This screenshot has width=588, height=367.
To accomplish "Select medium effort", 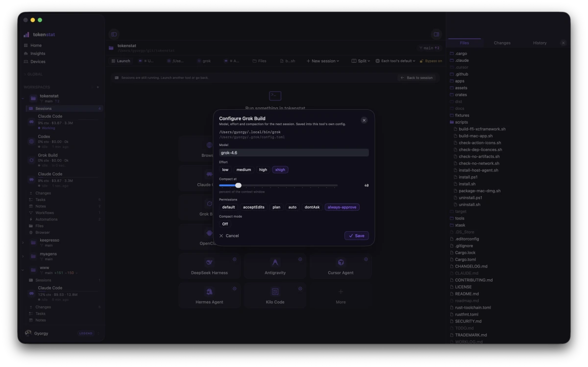I will click(244, 170).
